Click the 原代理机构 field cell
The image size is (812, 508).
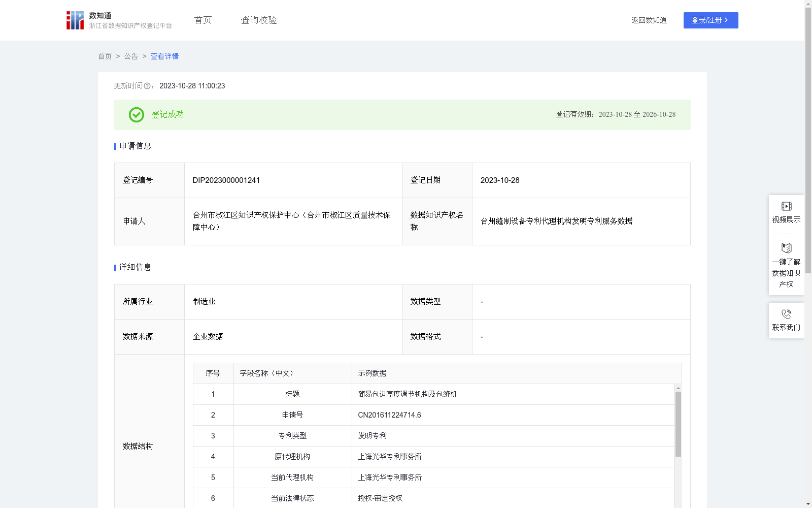[x=293, y=457]
